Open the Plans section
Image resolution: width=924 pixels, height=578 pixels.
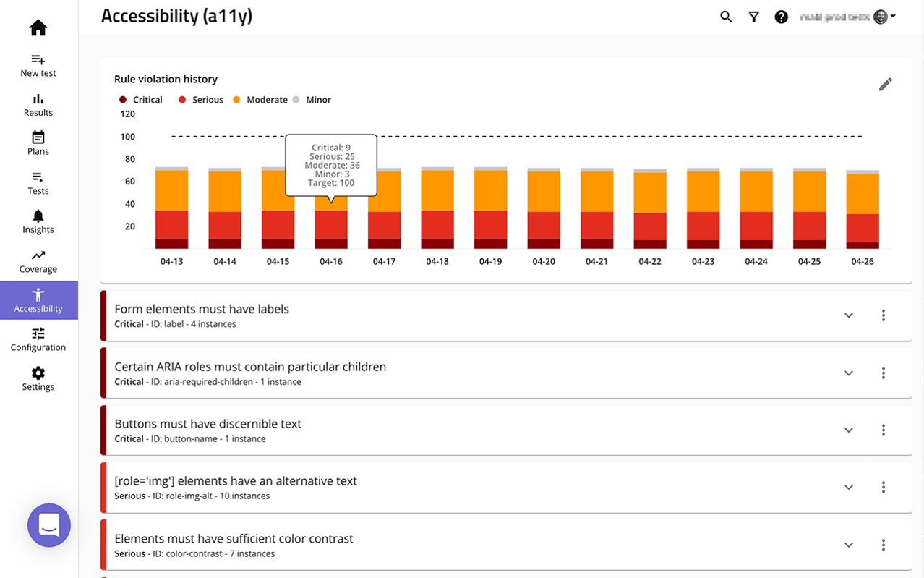tap(38, 144)
